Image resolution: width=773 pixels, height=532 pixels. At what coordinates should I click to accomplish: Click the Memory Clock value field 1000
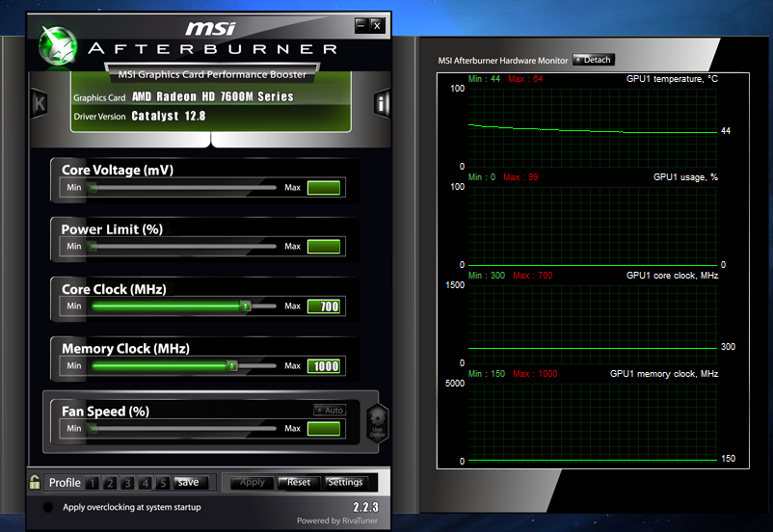(324, 366)
